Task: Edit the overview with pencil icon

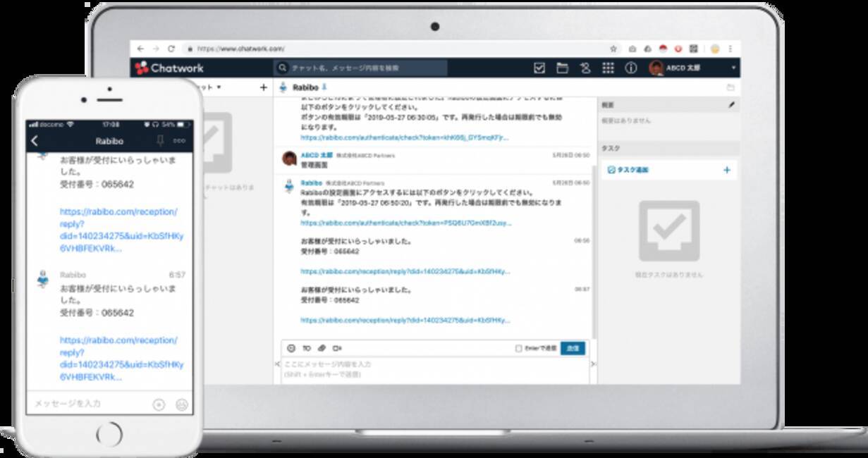Action: (731, 105)
